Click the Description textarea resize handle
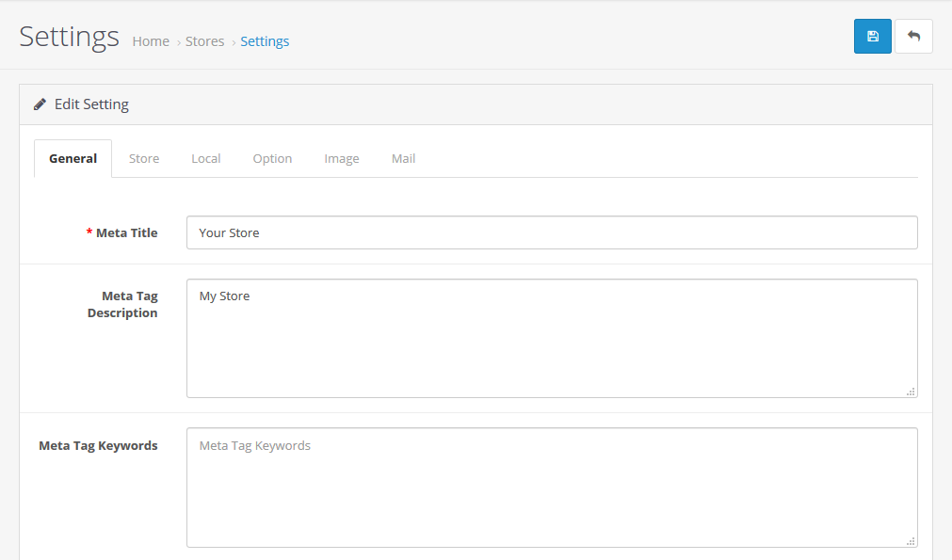The image size is (952, 560). click(911, 392)
